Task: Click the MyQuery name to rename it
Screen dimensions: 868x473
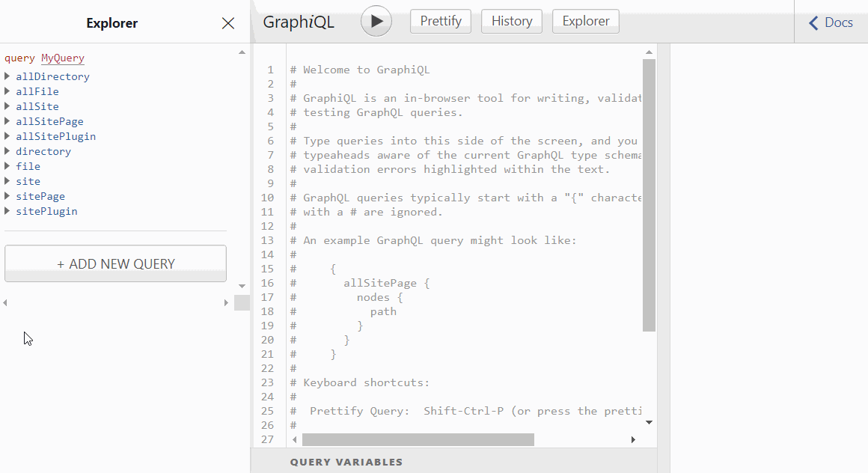Action: 63,58
